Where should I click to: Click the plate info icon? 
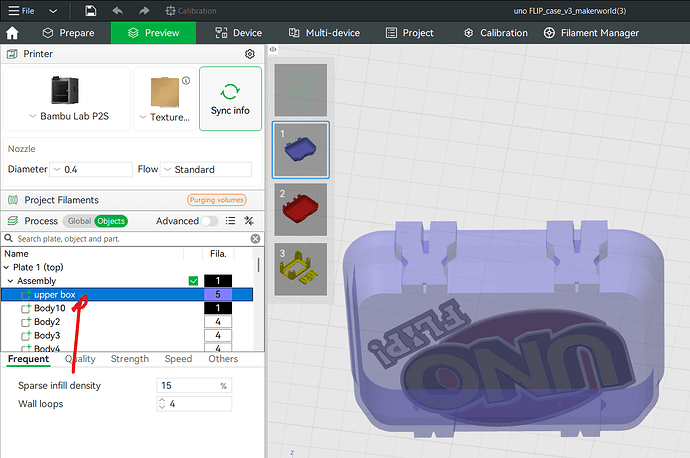coord(186,81)
